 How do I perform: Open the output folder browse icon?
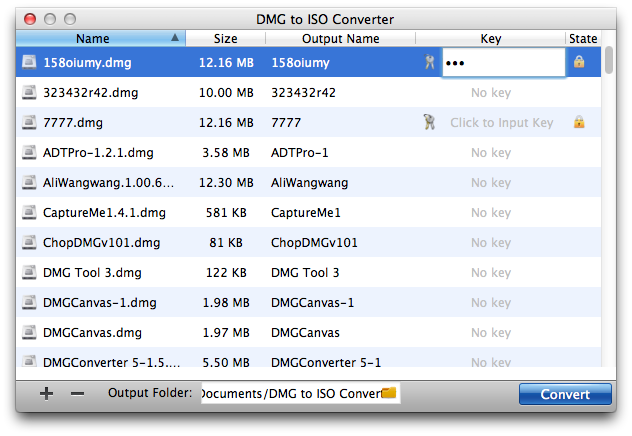[390, 394]
